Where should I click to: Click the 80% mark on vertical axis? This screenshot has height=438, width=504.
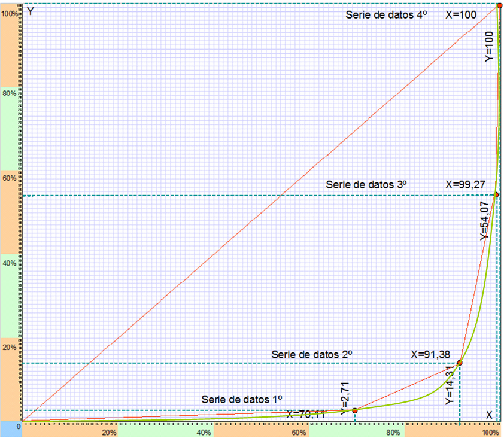pyautogui.click(x=9, y=93)
